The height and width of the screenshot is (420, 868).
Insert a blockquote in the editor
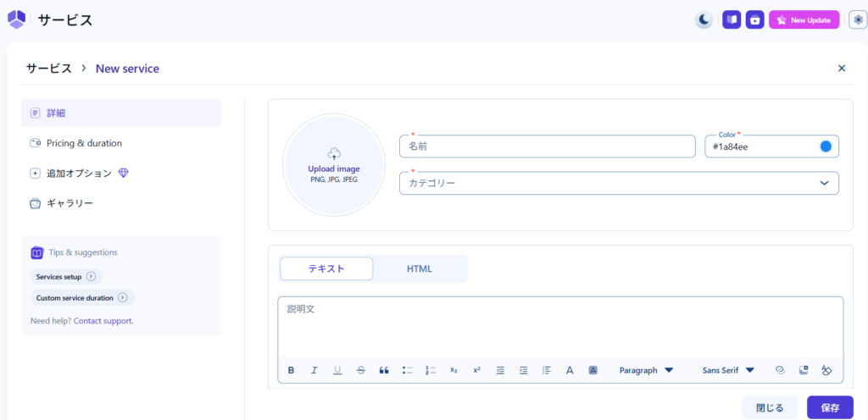(x=384, y=370)
